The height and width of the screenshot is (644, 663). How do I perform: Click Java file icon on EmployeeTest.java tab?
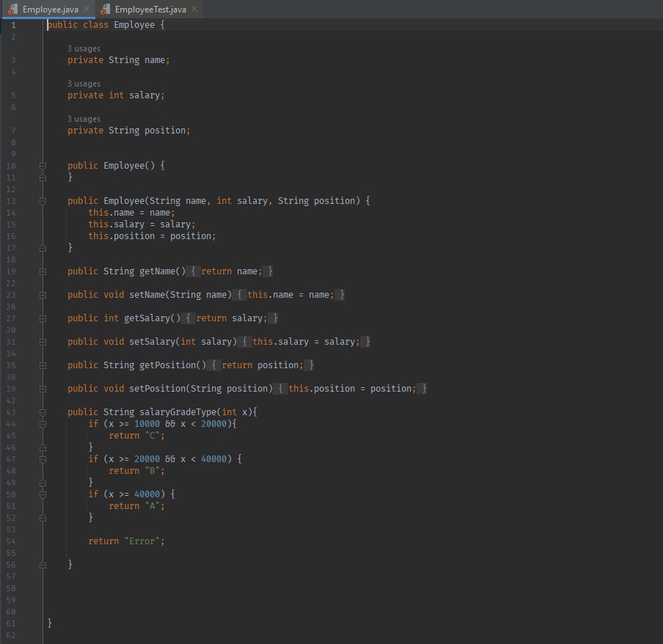click(x=106, y=10)
